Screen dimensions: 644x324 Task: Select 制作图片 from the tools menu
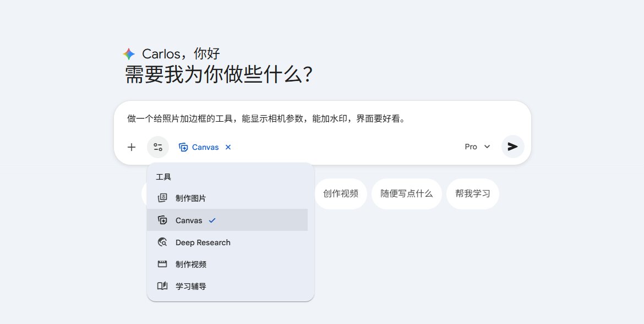coord(227,198)
